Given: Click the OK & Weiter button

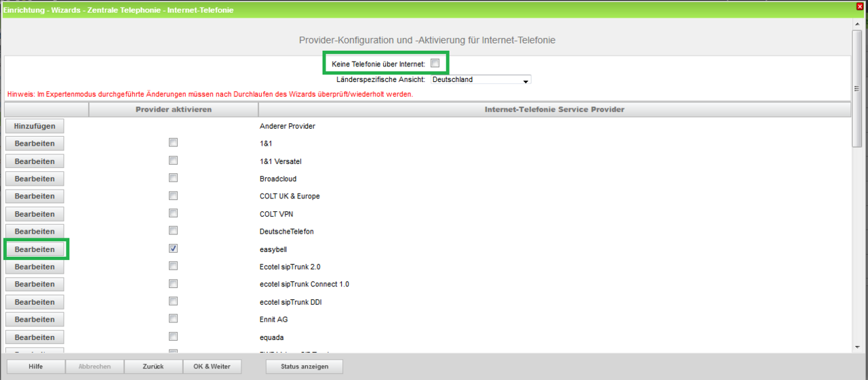Looking at the screenshot, I should coord(212,366).
